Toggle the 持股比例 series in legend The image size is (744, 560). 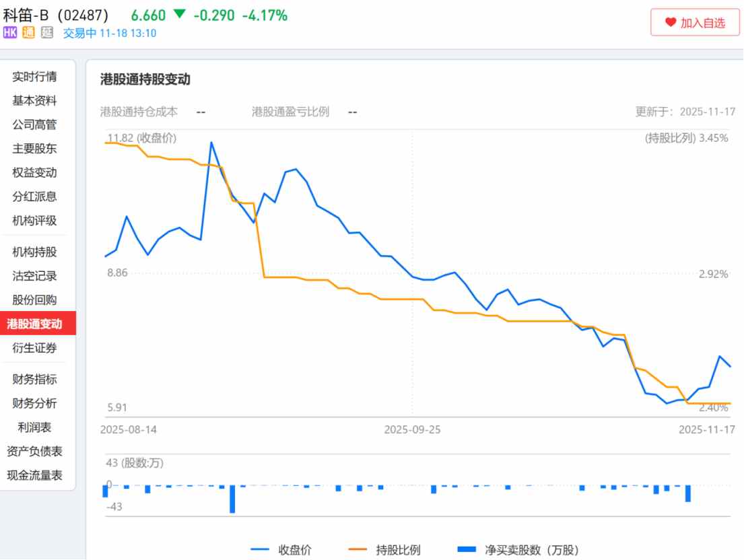pyautogui.click(x=384, y=550)
